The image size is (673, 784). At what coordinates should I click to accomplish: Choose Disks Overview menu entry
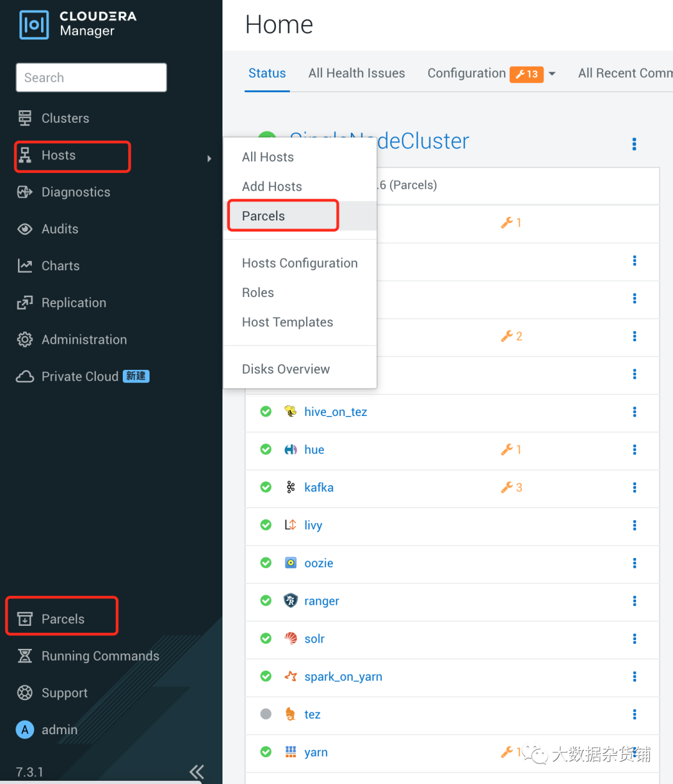[x=286, y=369]
